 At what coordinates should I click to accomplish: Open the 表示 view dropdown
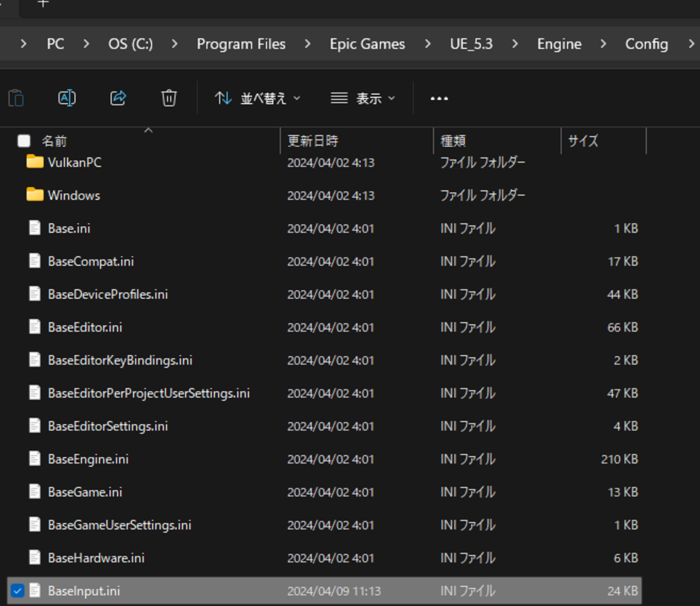click(363, 98)
